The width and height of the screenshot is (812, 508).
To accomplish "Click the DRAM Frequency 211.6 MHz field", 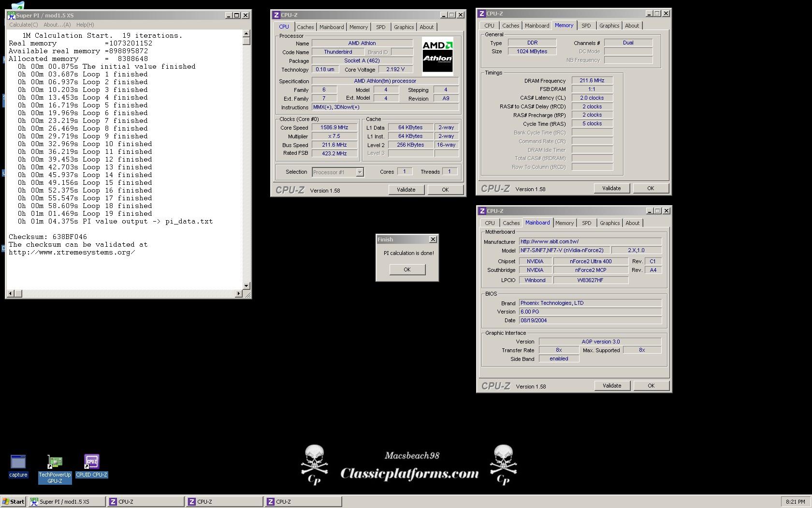I will click(x=592, y=80).
